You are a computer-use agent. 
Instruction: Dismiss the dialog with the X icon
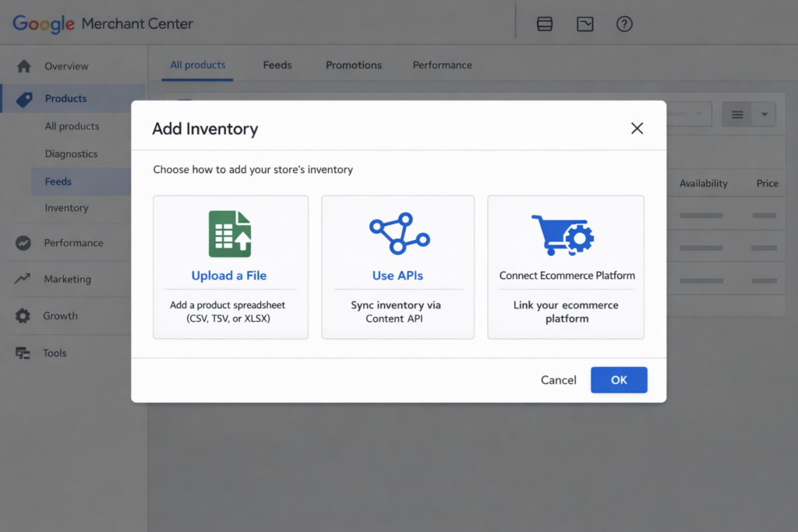click(637, 129)
